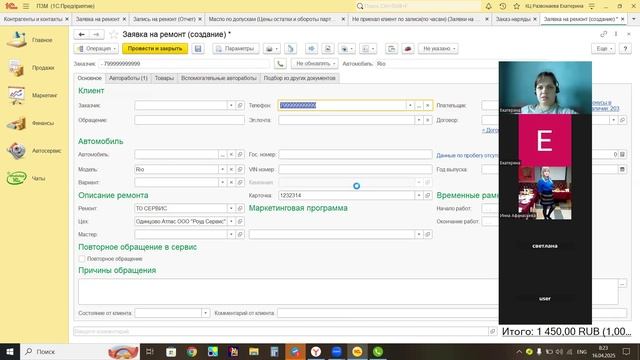The width and height of the screenshot is (640, 360).
Task: Expand the print dropdown in toolbar
Action: click(271, 49)
